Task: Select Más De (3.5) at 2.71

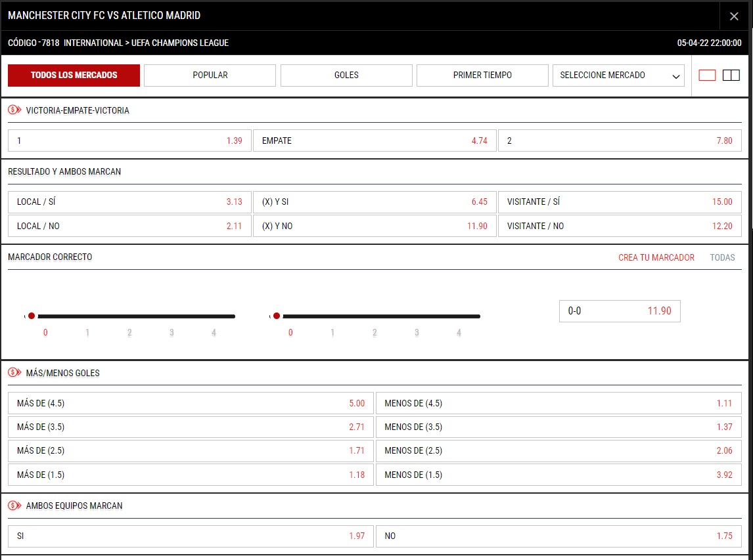Action: click(191, 427)
